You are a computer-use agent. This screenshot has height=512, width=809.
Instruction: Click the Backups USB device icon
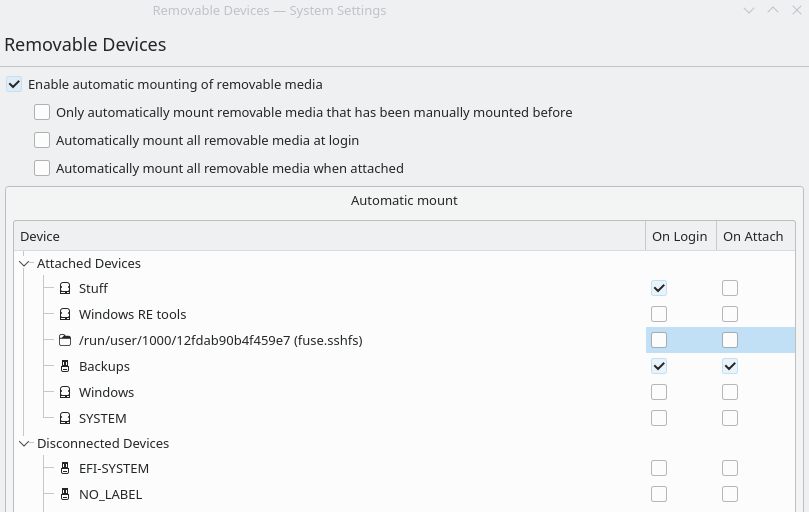tap(65, 367)
